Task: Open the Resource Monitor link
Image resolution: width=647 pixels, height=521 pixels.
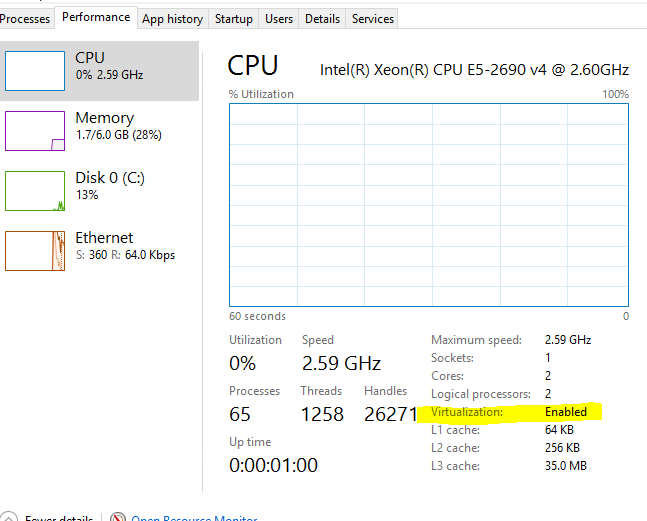Action: click(x=193, y=519)
